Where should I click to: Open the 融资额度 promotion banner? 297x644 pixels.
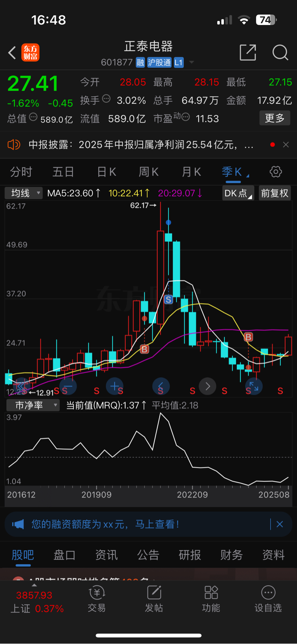click(x=148, y=524)
